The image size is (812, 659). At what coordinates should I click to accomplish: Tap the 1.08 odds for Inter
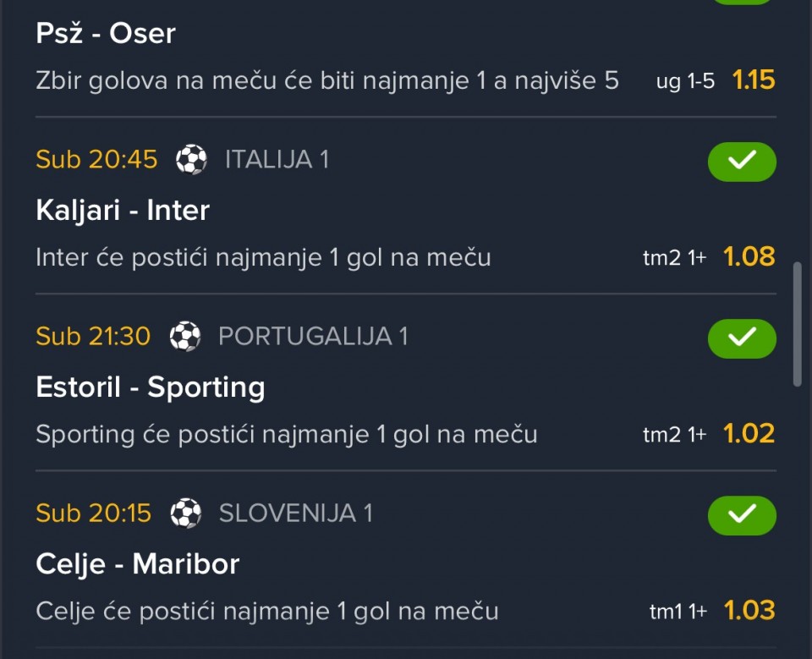pos(749,257)
